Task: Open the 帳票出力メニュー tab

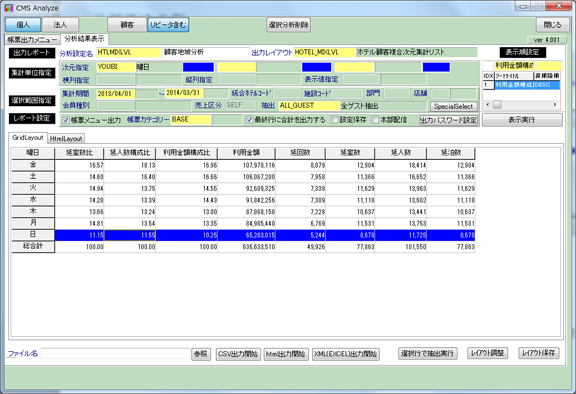Action: point(33,40)
